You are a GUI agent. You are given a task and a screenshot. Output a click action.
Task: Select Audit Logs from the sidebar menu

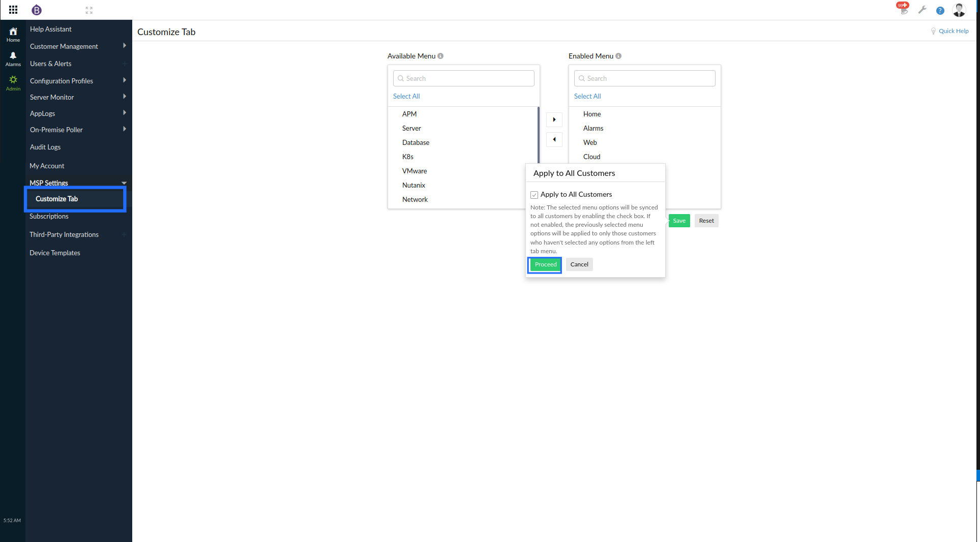[x=45, y=147]
